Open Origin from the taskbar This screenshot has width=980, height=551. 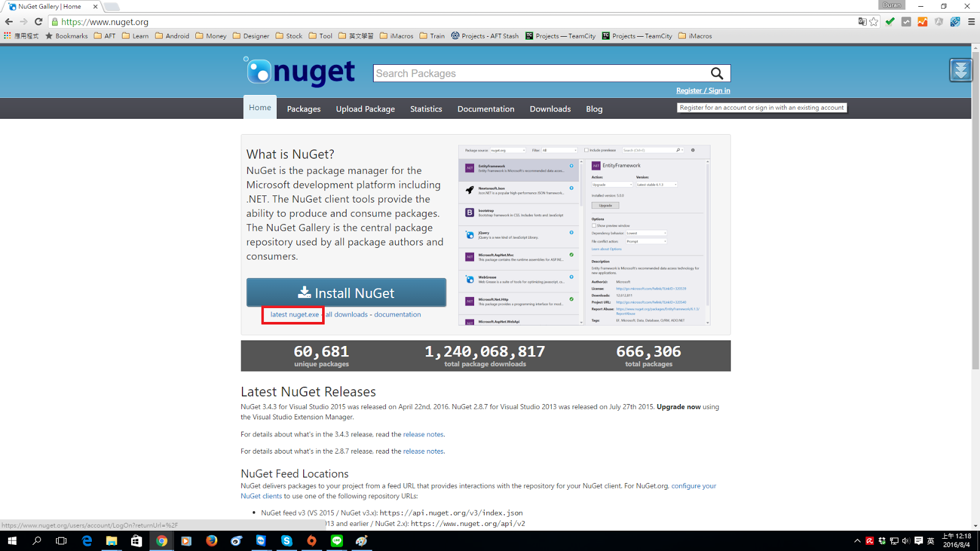tap(312, 541)
